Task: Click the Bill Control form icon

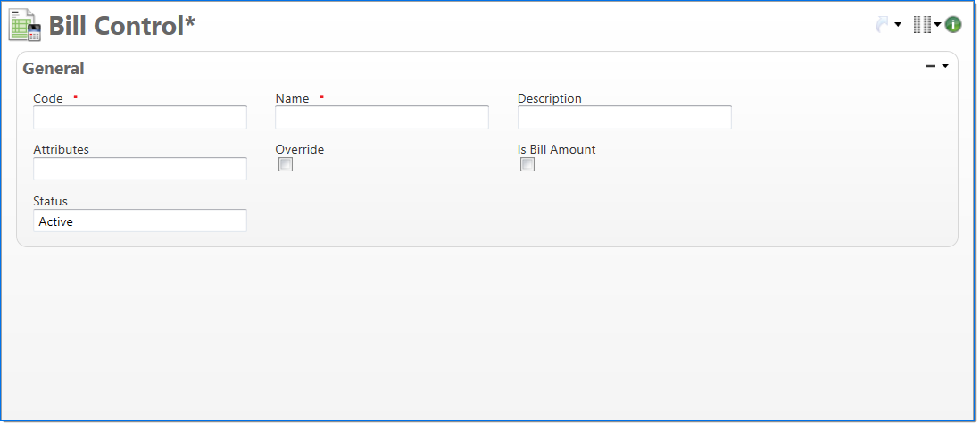Action: 25,25
